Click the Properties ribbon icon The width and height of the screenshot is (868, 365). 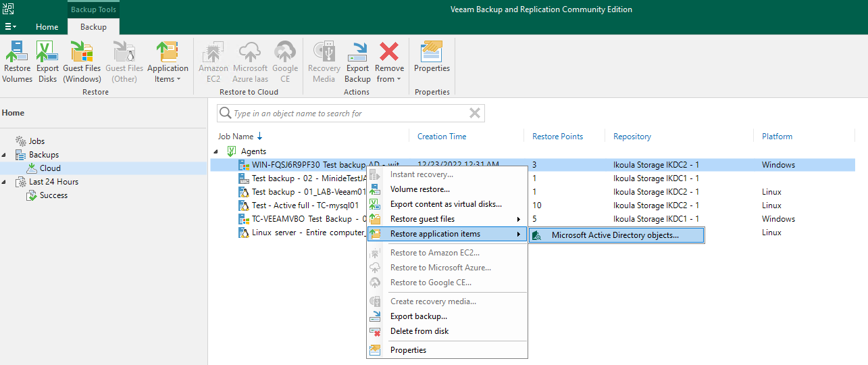click(432, 57)
